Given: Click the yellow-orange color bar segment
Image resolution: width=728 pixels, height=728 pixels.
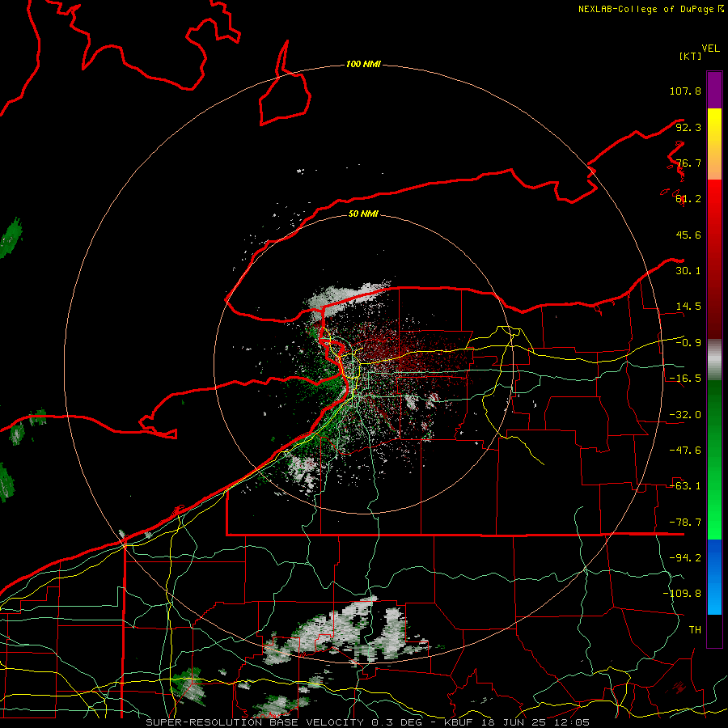Looking at the screenshot, I should point(714,144).
